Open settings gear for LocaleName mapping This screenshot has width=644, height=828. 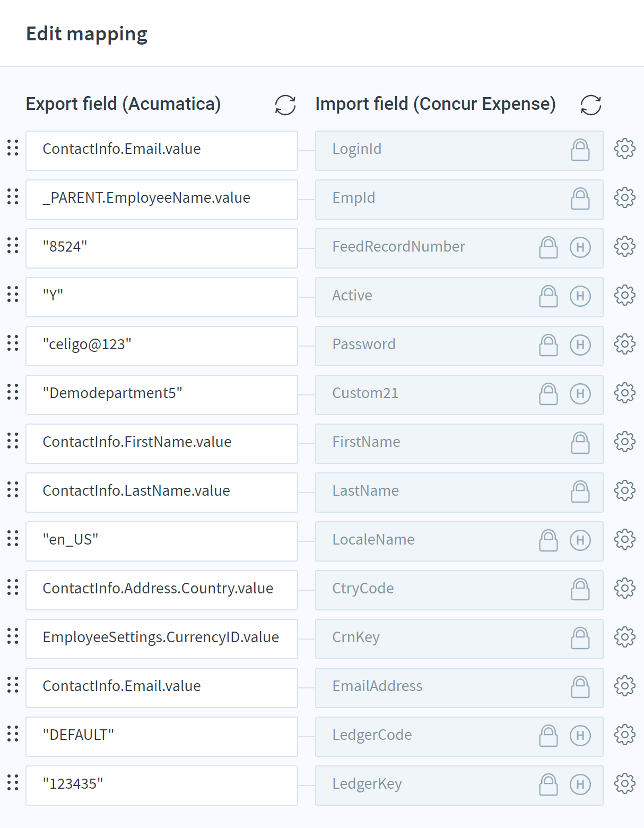(x=625, y=539)
